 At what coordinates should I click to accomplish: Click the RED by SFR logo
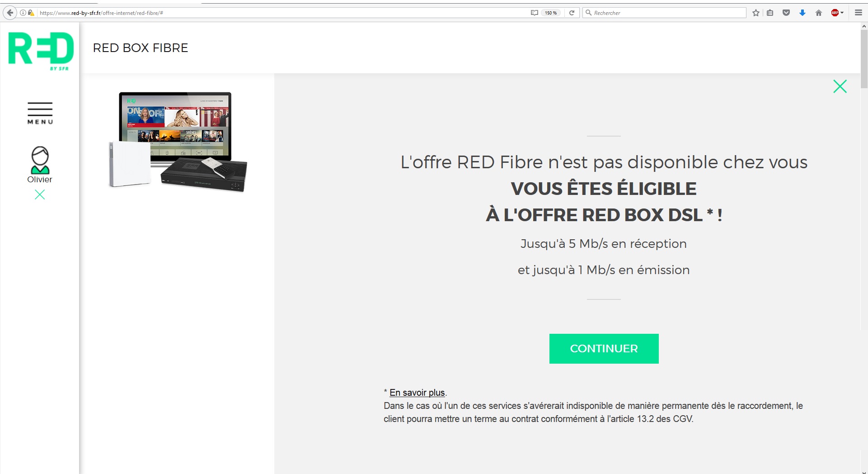coord(41,51)
